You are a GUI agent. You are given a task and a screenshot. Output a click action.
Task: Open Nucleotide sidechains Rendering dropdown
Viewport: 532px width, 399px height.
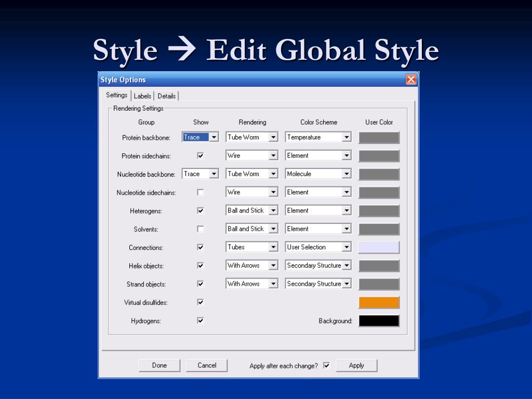tap(252, 192)
